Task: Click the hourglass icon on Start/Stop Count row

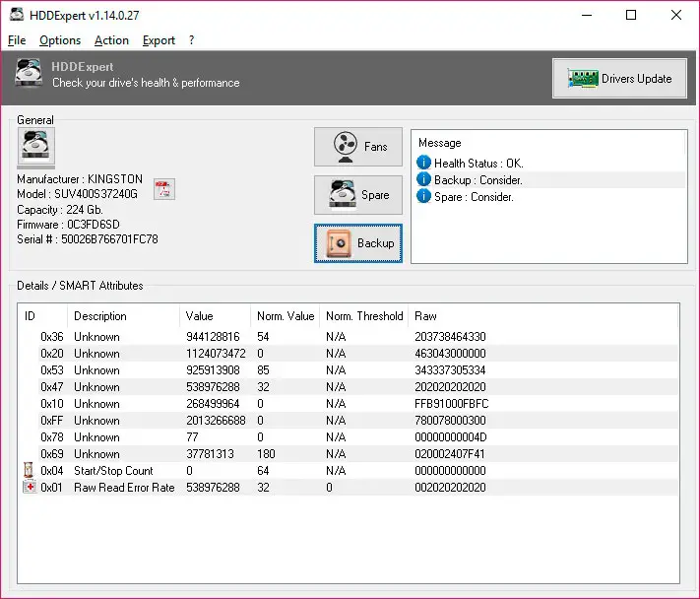Action: coord(28,471)
